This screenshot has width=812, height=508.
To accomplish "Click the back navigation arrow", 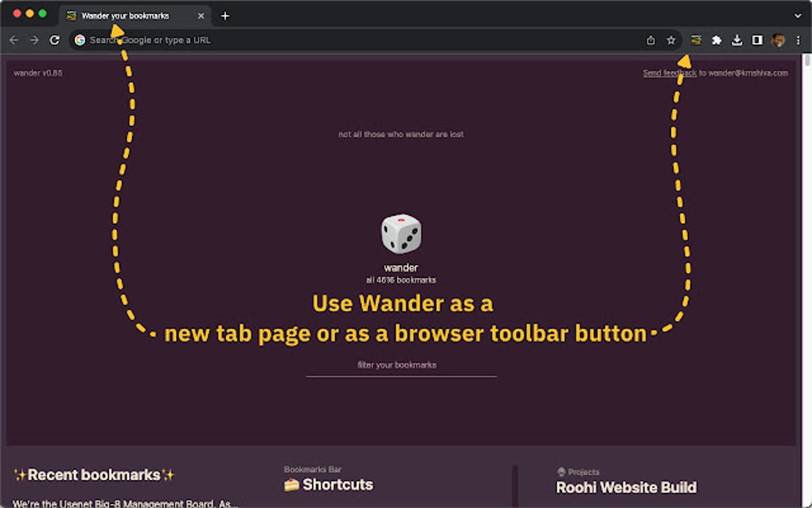I will coord(14,39).
